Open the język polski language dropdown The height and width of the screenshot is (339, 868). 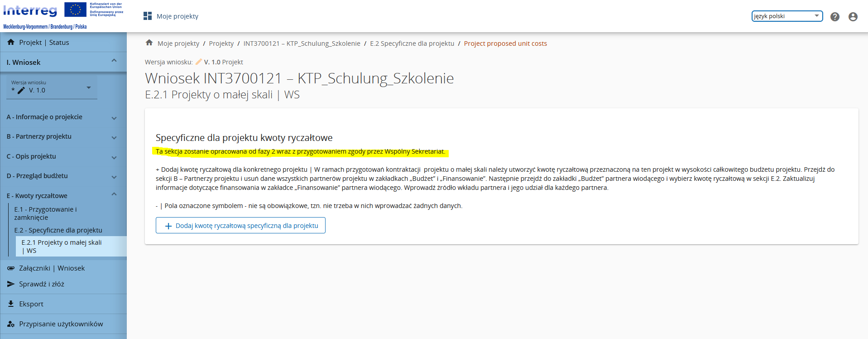click(786, 16)
